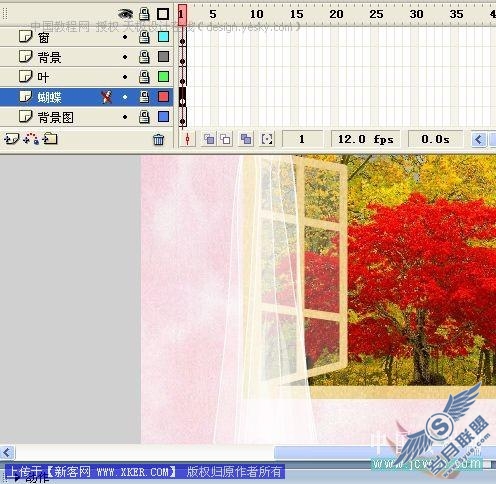Screen dimensions: 496x484
Task: Toggle visibility dot of 背景 layer
Action: pos(125,57)
